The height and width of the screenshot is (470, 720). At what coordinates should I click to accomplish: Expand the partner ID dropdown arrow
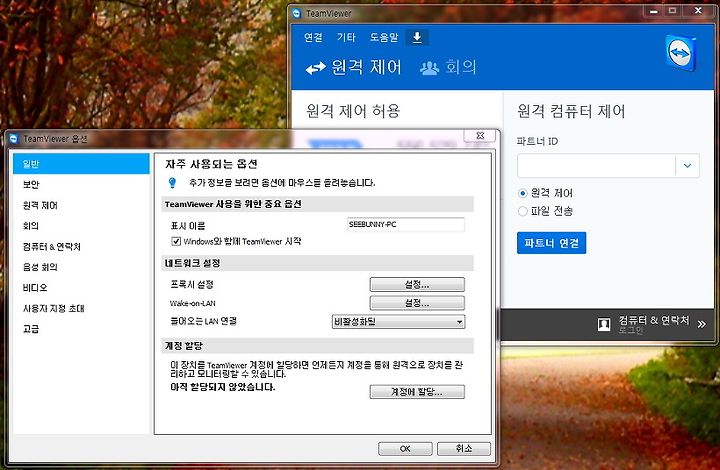pyautogui.click(x=687, y=166)
